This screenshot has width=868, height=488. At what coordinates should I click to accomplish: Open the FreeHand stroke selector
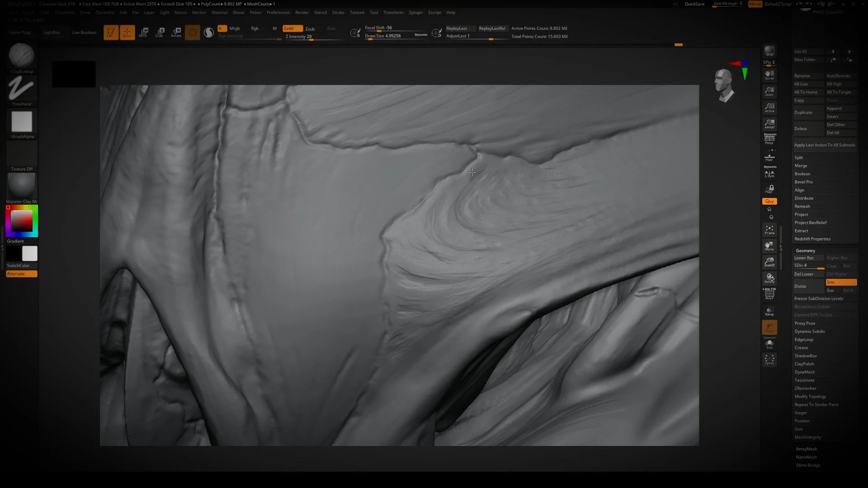(x=21, y=88)
